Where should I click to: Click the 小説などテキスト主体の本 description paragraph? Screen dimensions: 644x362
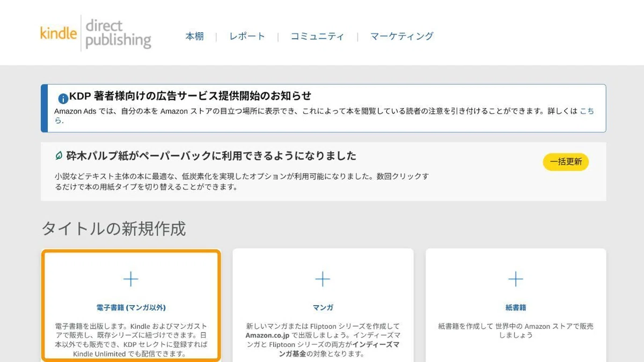pyautogui.click(x=241, y=182)
